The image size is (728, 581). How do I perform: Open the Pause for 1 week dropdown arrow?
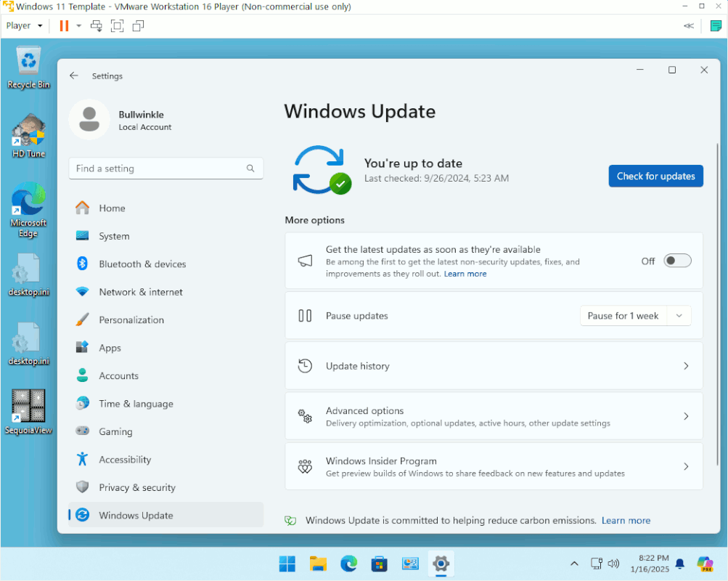coord(679,316)
